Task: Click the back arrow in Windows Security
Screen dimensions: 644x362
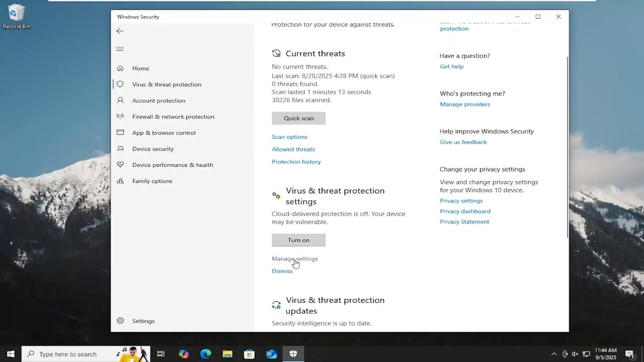Action: [120, 31]
